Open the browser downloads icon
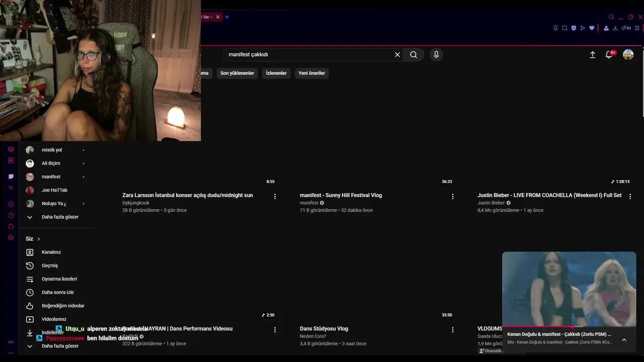The image size is (644, 362). (x=615, y=28)
